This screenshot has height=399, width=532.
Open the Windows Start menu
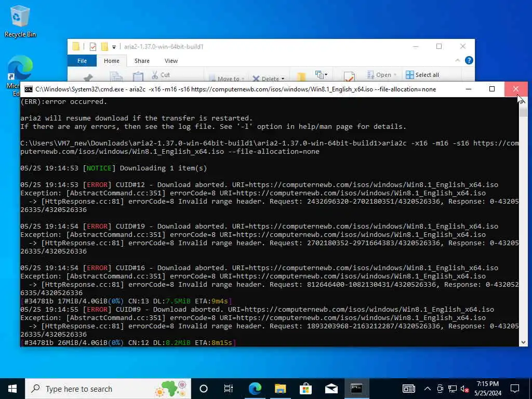point(12,389)
